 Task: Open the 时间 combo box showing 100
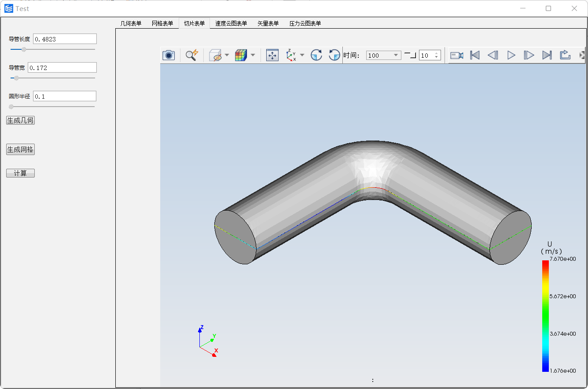tap(383, 55)
